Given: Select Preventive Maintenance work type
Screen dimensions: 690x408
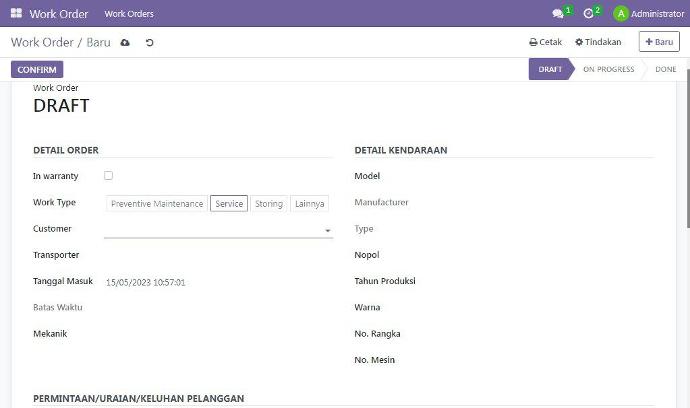Looking at the screenshot, I should (157, 203).
